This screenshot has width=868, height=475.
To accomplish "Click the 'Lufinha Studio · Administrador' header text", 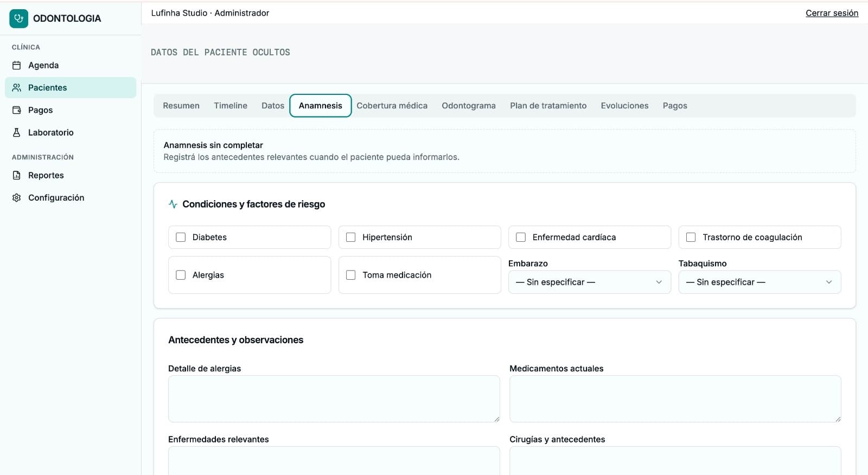I will tap(210, 13).
